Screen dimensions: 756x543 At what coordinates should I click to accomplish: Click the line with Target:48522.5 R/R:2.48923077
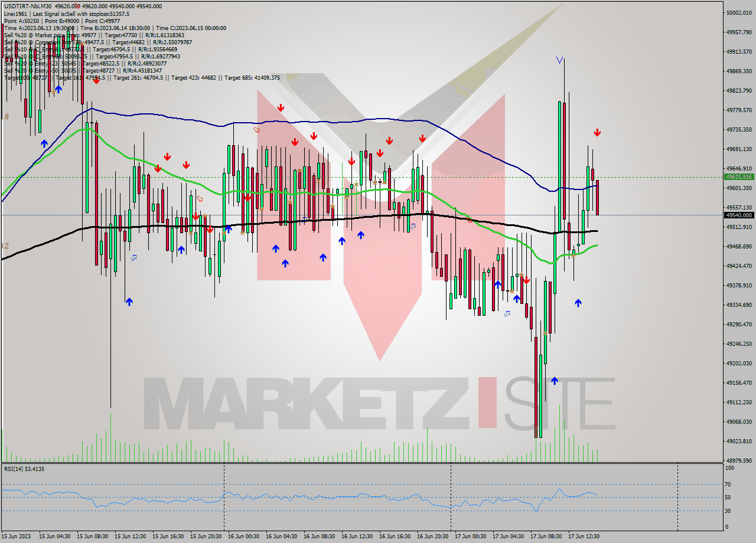(85, 64)
